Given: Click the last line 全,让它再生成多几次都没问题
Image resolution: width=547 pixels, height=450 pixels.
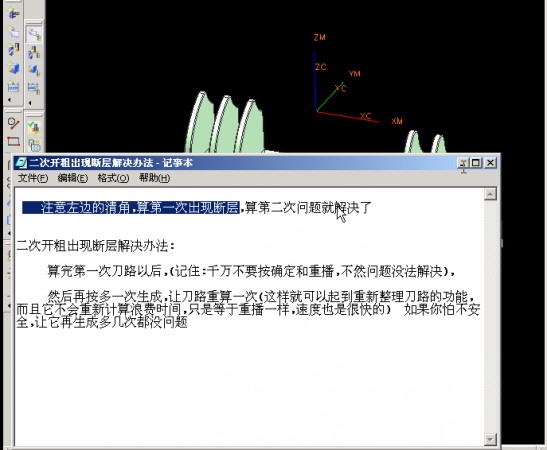Looking at the screenshot, I should coord(102,322).
